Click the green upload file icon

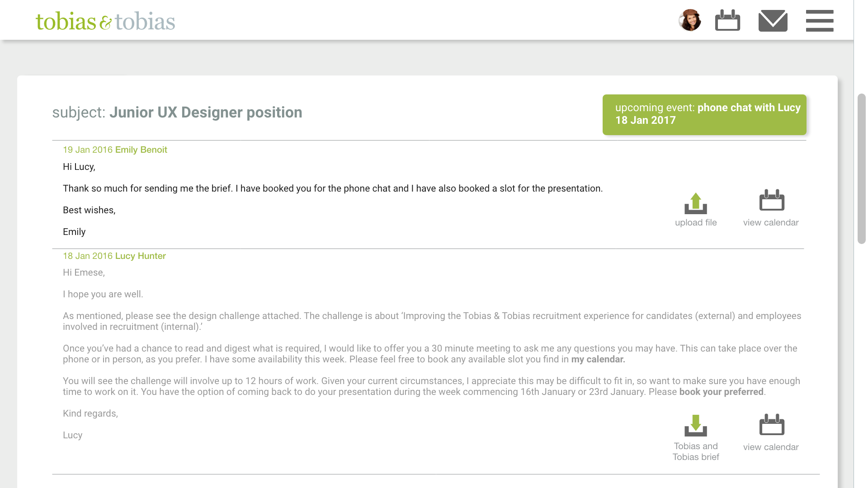(695, 203)
